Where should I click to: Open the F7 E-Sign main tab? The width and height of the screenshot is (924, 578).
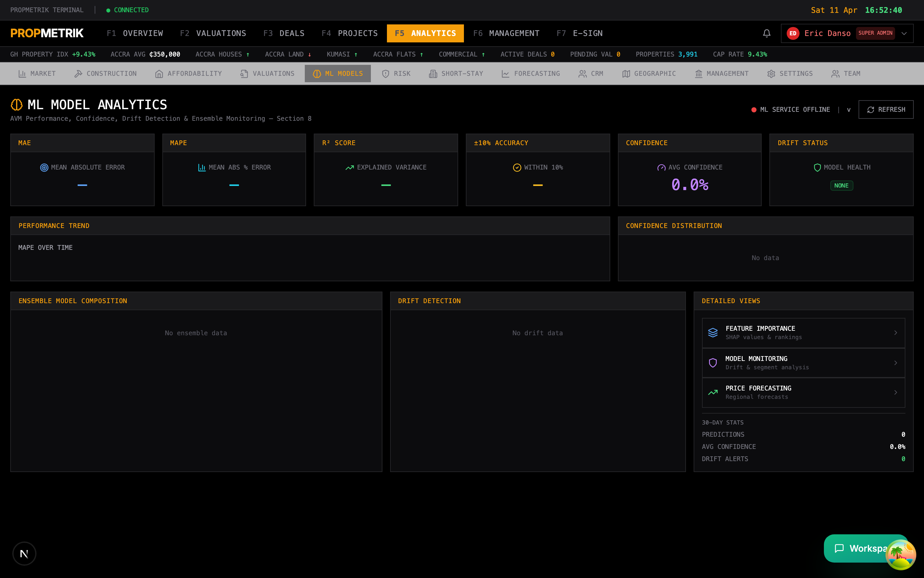(579, 33)
